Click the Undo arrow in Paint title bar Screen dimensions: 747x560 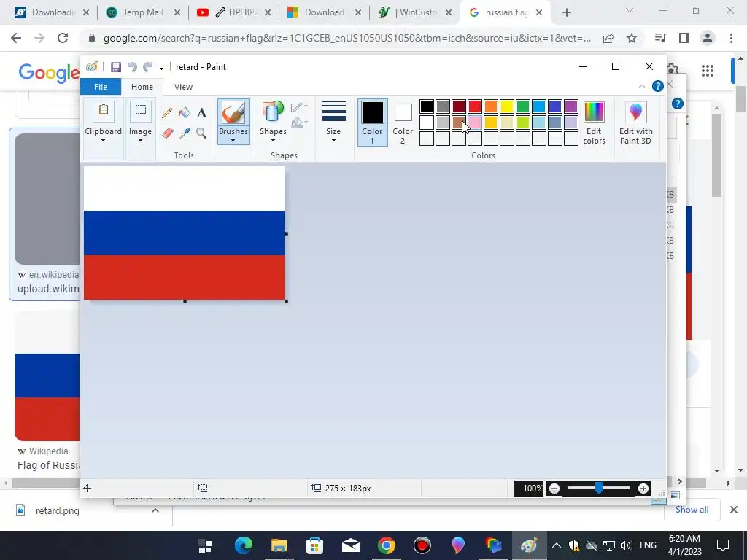[x=132, y=67]
